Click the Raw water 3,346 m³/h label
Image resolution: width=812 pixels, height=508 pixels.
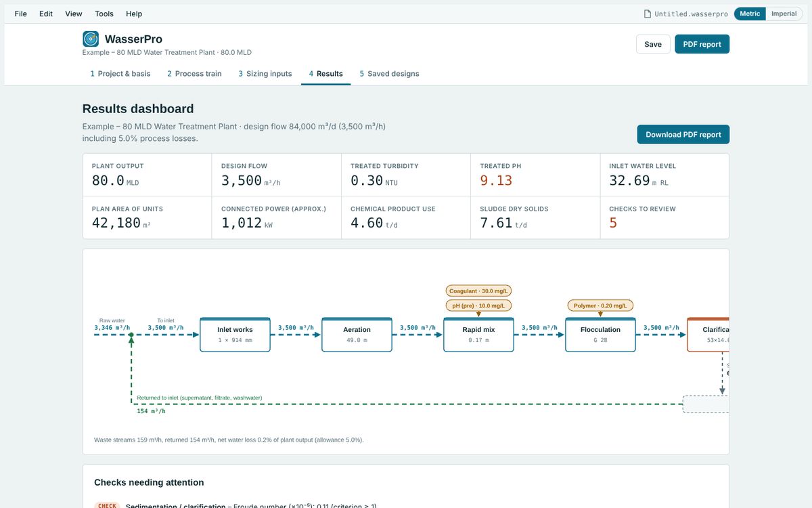tap(112, 324)
